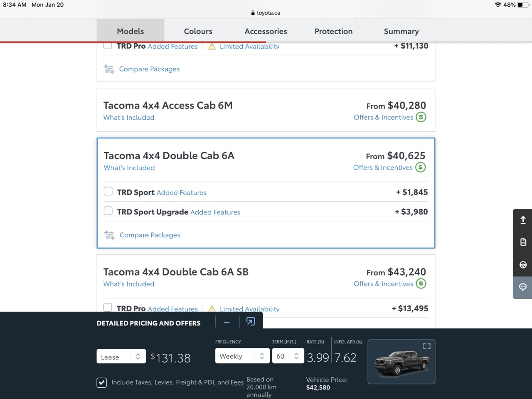Open the Models tab
Screen dimensions: 532x399
[131, 31]
